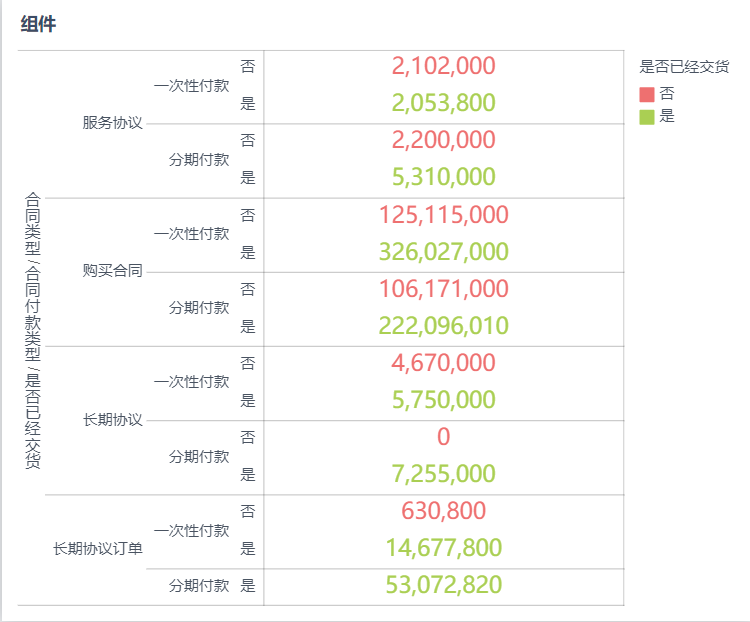Click the vertical axis title 合同类型 / 合同付款类型 / 是否已经交货

click(x=33, y=330)
